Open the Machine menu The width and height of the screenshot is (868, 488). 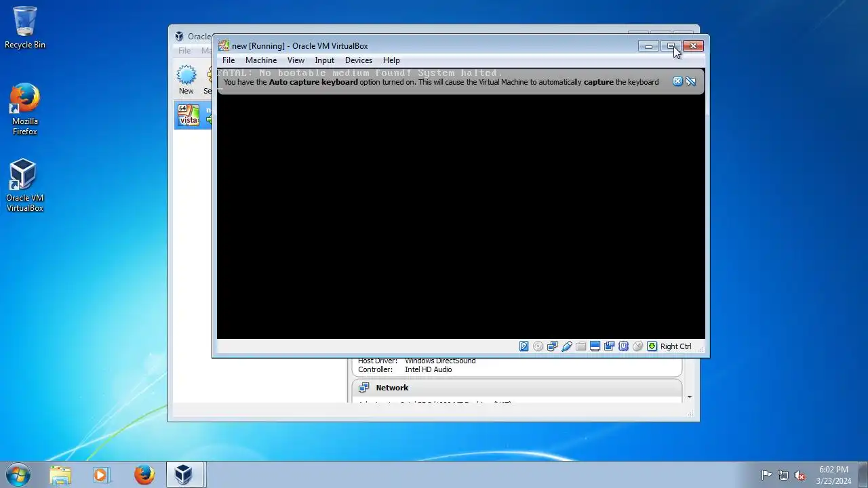(261, 60)
